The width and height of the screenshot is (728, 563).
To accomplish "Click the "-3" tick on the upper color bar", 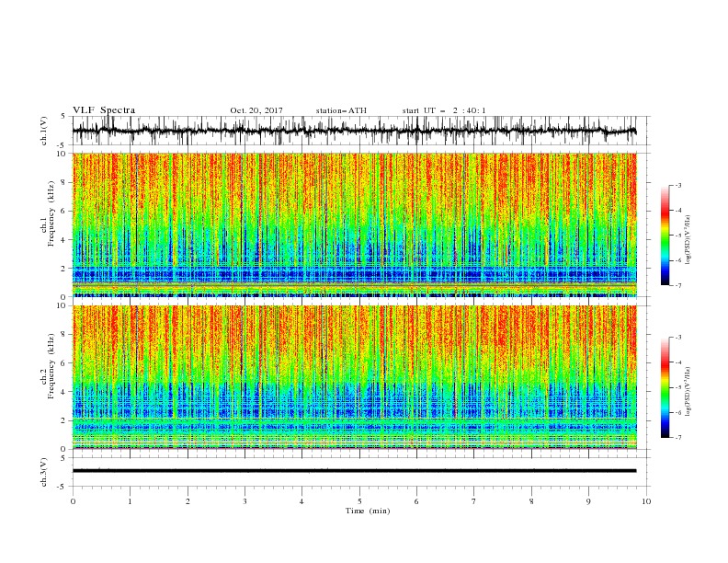I will [677, 185].
